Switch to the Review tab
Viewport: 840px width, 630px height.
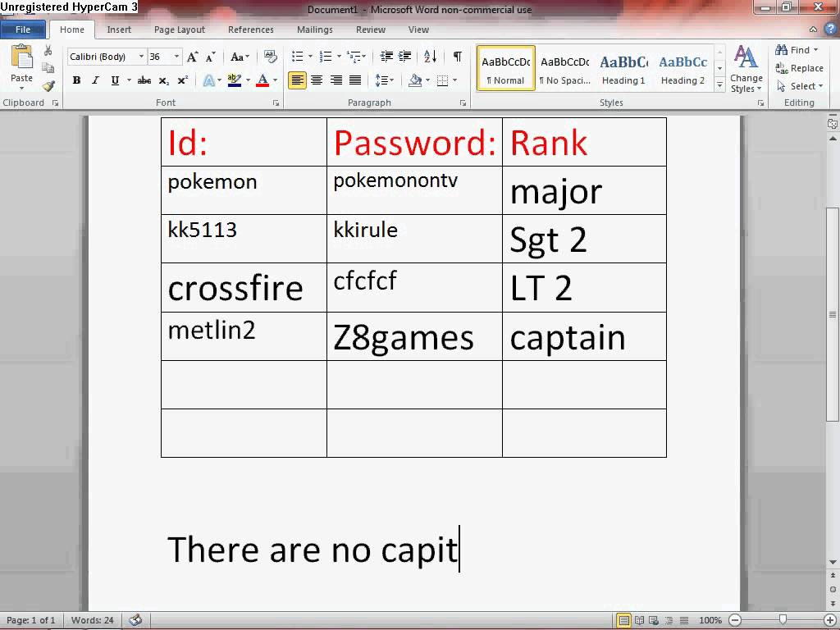tap(371, 30)
